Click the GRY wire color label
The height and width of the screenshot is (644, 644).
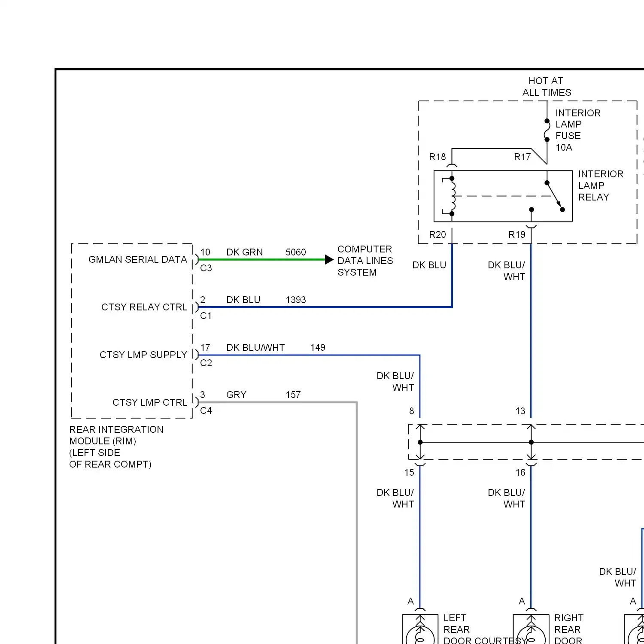tap(237, 395)
